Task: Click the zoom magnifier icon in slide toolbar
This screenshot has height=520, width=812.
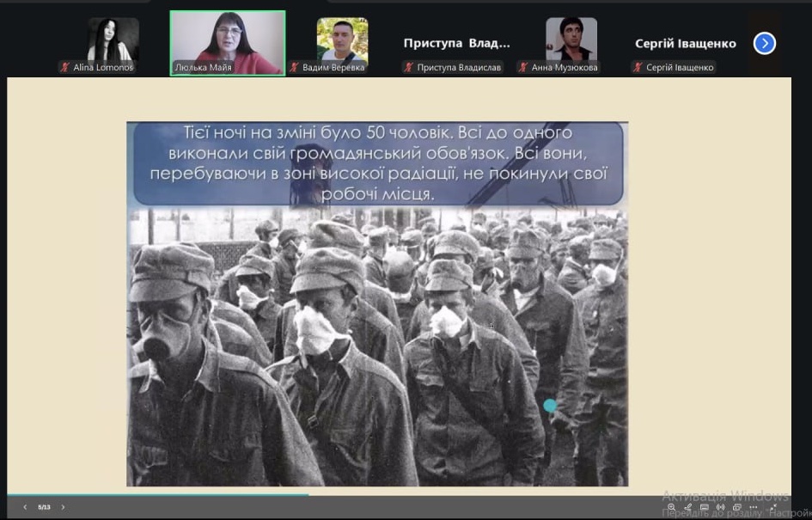Action: click(x=671, y=507)
